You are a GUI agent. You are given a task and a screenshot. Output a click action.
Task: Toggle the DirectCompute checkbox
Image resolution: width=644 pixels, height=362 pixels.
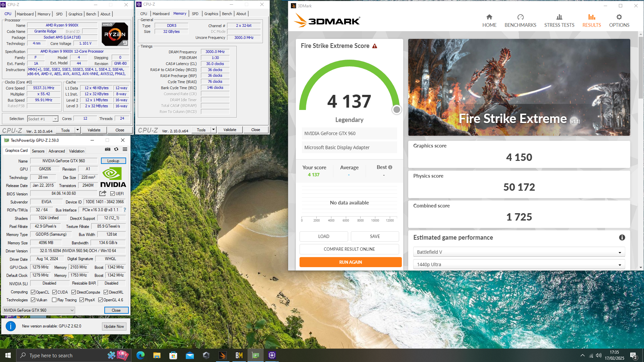[73, 292]
